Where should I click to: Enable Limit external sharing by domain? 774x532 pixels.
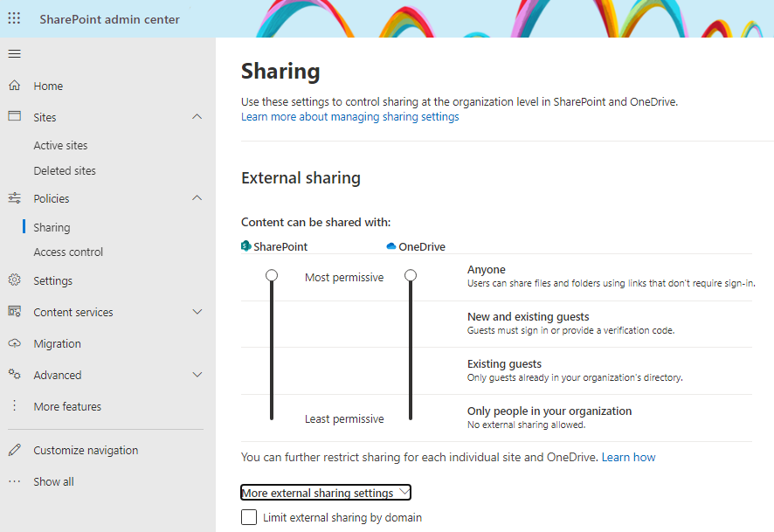pyautogui.click(x=249, y=517)
